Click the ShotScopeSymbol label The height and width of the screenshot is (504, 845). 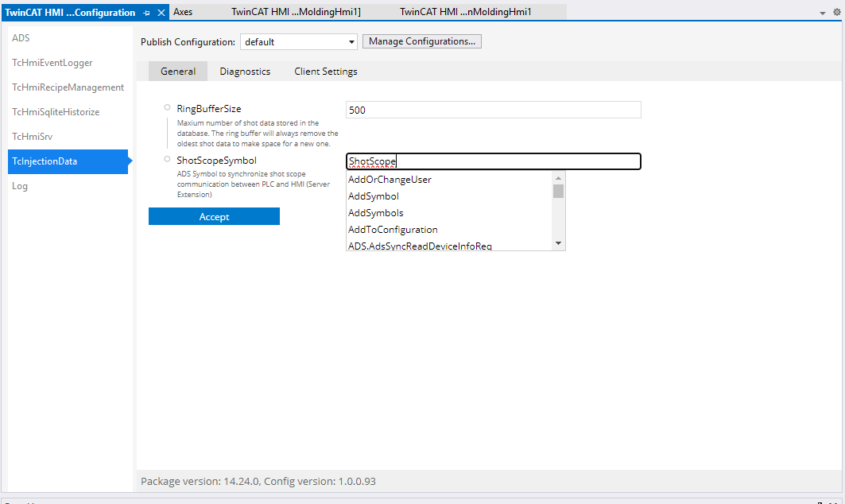point(217,161)
